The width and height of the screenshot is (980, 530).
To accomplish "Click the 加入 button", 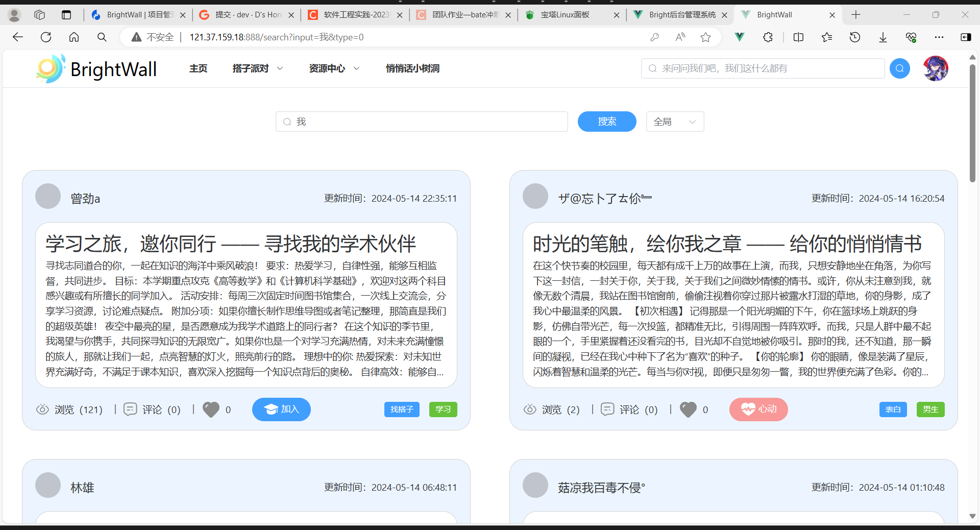I will pyautogui.click(x=281, y=409).
